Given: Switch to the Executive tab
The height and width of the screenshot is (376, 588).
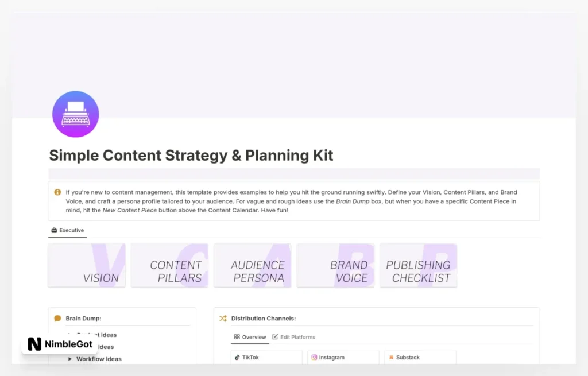Looking at the screenshot, I should pyautogui.click(x=67, y=230).
